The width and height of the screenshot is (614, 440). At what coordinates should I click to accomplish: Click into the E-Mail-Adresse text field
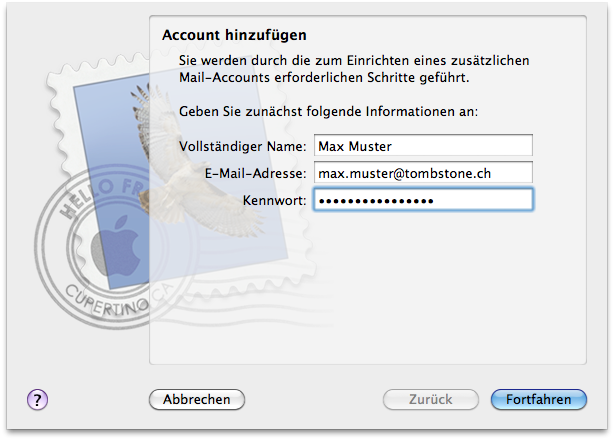(422, 173)
